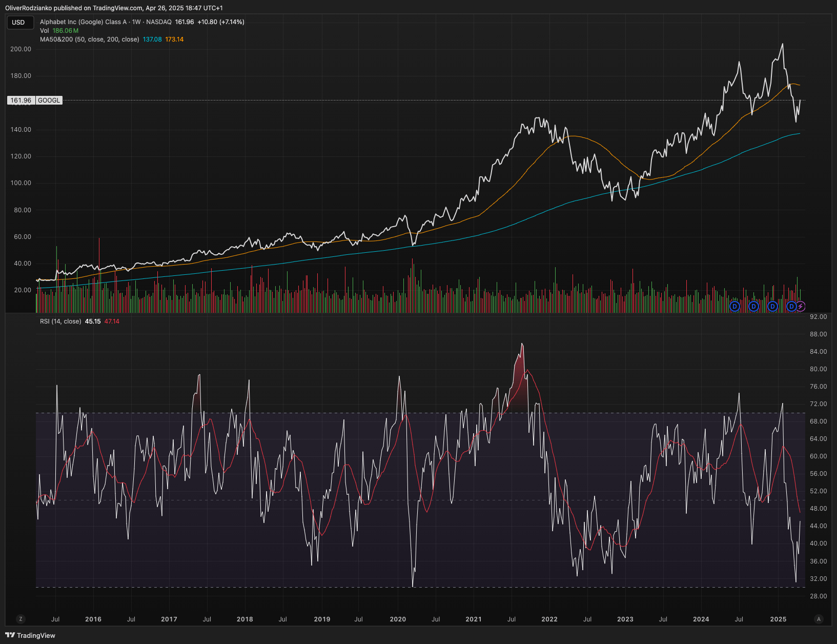Click the 186.06 M volume value
This screenshot has width=837, height=644.
(65, 31)
